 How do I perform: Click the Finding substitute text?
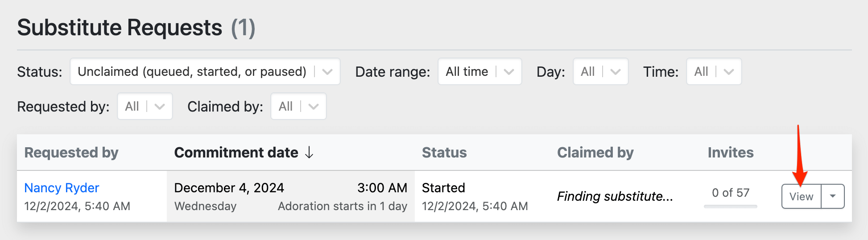(x=615, y=196)
